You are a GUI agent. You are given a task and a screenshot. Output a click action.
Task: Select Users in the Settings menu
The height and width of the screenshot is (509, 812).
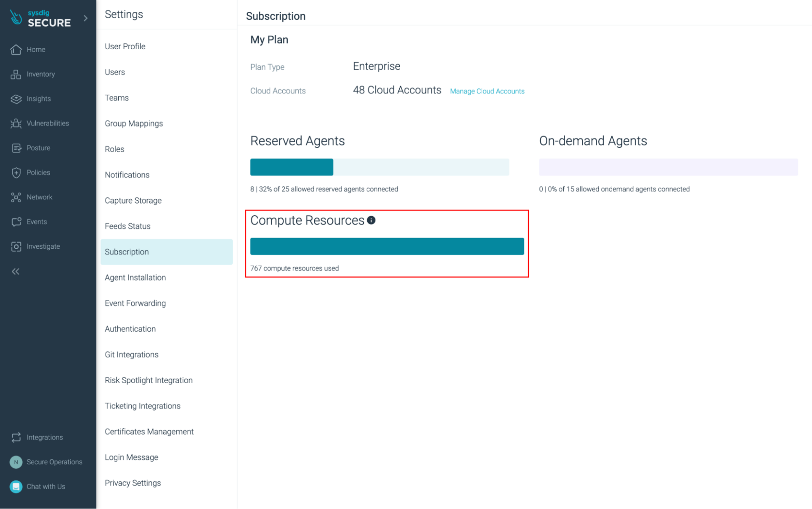point(115,72)
